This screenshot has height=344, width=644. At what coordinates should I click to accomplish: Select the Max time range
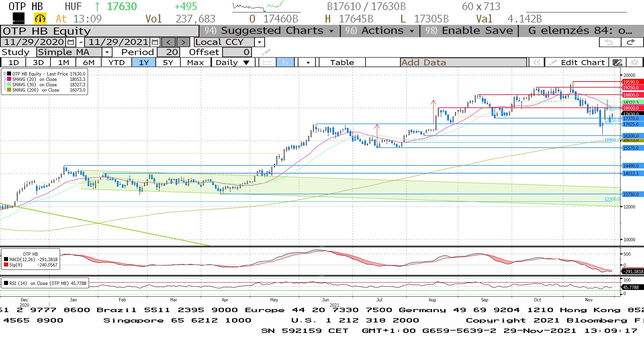195,62
